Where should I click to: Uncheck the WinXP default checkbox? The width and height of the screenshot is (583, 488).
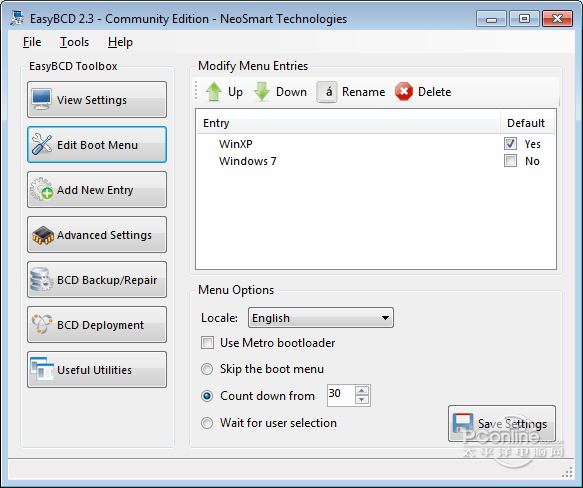tap(510, 144)
